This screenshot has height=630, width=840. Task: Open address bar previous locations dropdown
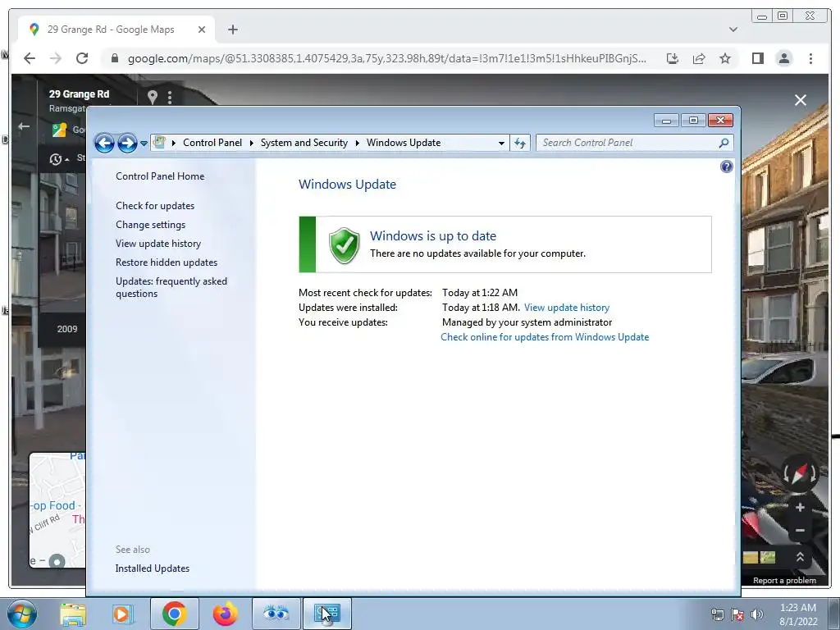pyautogui.click(x=501, y=143)
